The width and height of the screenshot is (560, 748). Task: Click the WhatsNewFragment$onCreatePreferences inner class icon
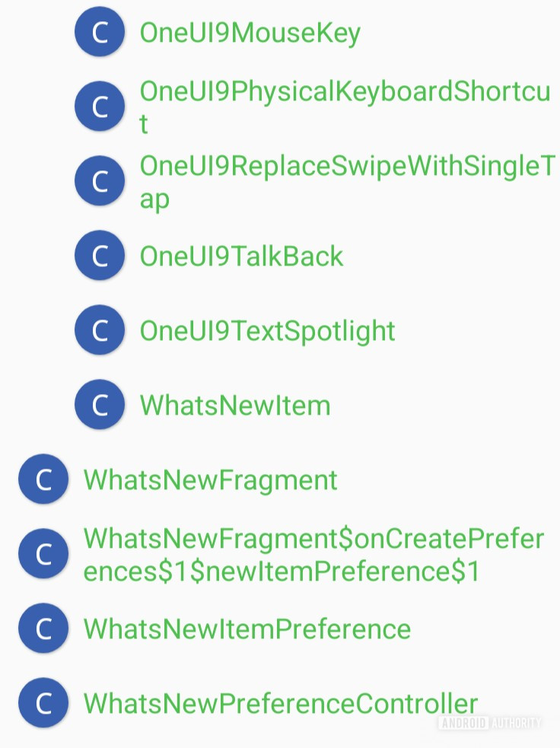pos(43,553)
